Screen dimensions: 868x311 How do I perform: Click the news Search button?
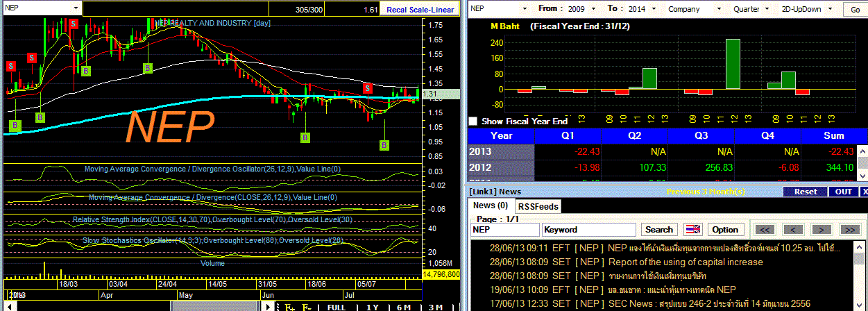[659, 229]
